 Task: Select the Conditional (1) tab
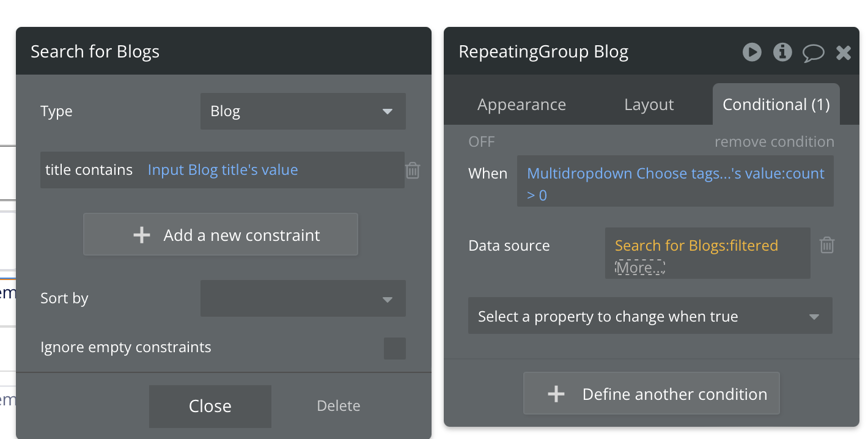click(776, 105)
